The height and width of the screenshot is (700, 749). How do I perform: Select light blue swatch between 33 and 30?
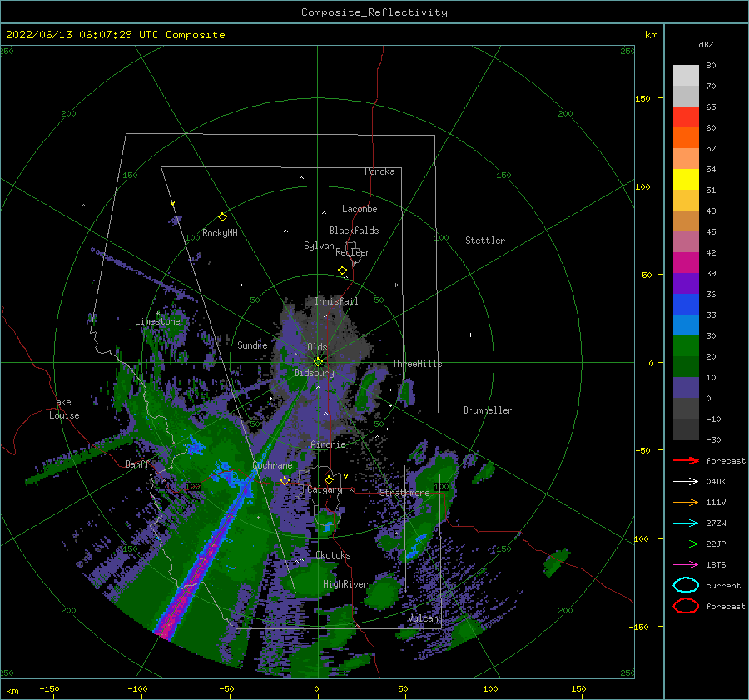[x=686, y=325]
